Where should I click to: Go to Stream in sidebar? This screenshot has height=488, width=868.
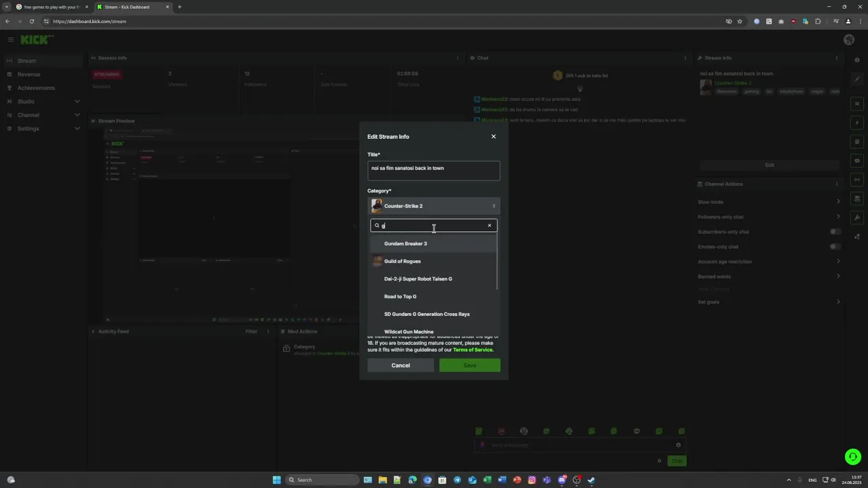[x=43, y=61]
